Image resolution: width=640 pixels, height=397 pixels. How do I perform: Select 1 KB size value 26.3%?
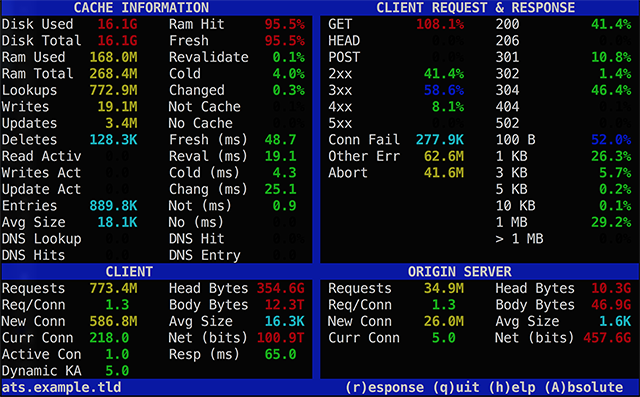(611, 156)
